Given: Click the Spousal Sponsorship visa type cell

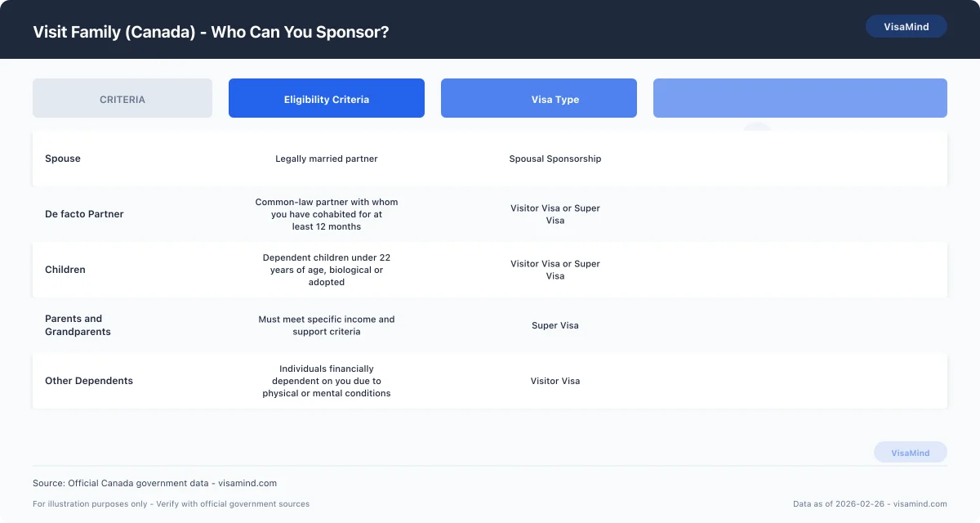Looking at the screenshot, I should 555,159.
